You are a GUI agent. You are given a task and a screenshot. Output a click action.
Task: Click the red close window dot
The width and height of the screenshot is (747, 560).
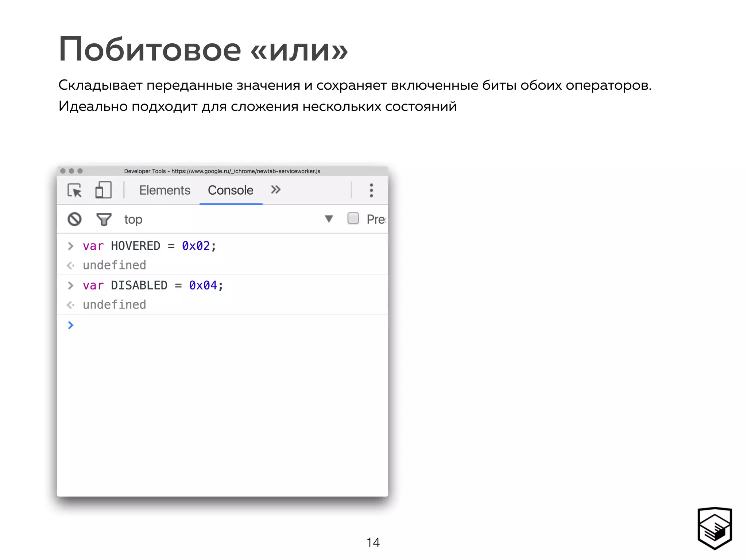coord(63,171)
